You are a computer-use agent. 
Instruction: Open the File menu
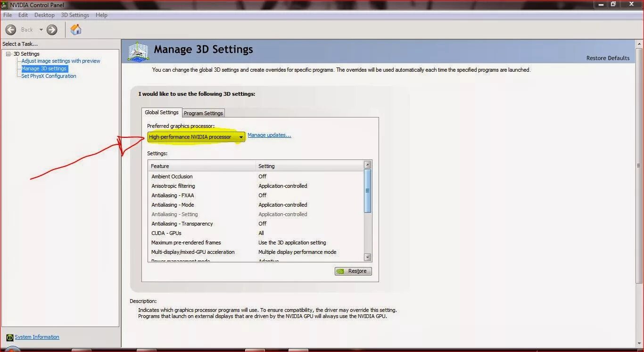8,15
